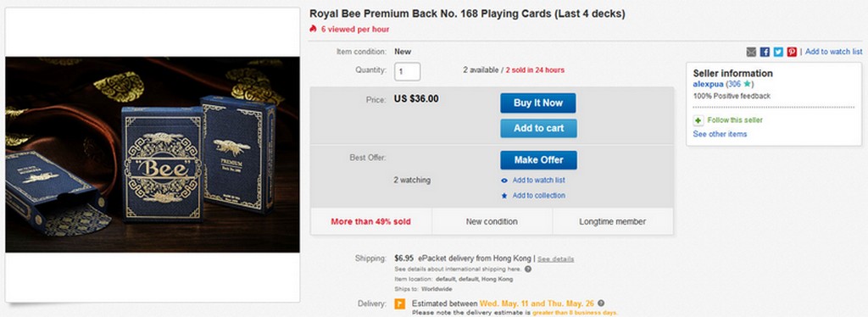Click the orange delivery flag icon
This screenshot has width=868, height=317.
coord(400,303)
